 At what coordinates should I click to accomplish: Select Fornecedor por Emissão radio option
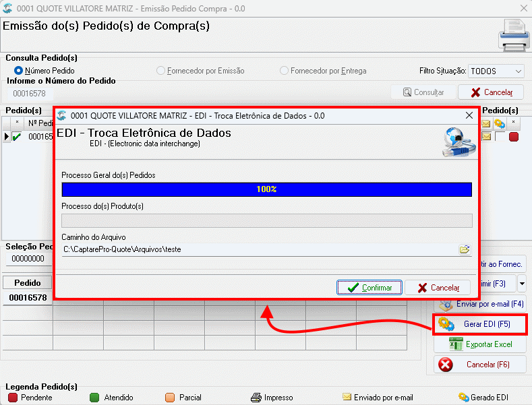click(160, 71)
